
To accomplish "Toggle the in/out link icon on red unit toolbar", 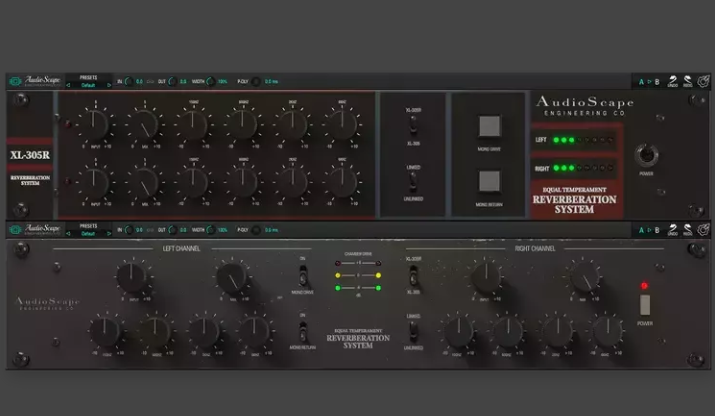I will tap(150, 82).
